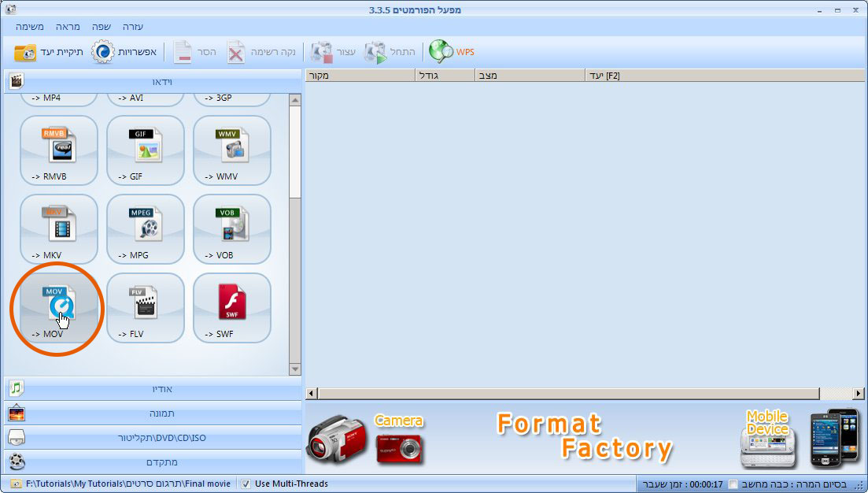Open the output folder (תיקיית יעד)
The image size is (868, 493).
pos(49,51)
